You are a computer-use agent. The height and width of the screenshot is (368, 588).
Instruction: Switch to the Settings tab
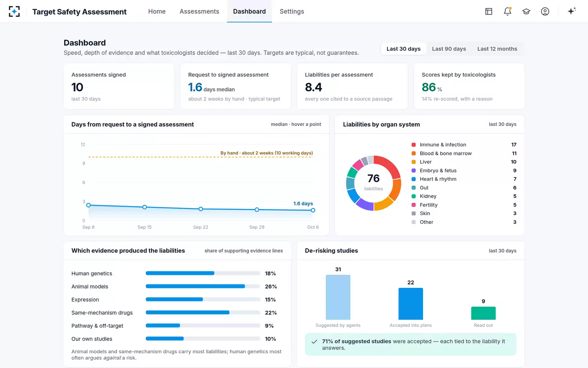coord(292,11)
